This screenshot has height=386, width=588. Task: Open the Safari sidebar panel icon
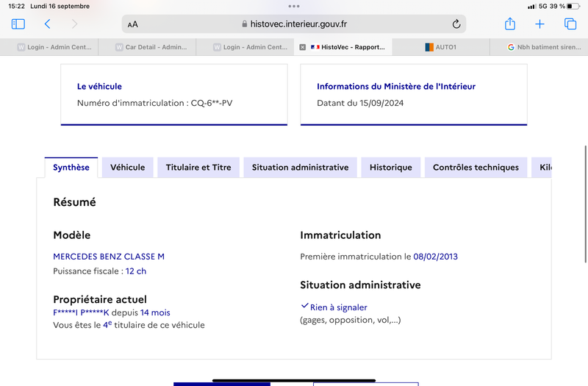click(18, 24)
